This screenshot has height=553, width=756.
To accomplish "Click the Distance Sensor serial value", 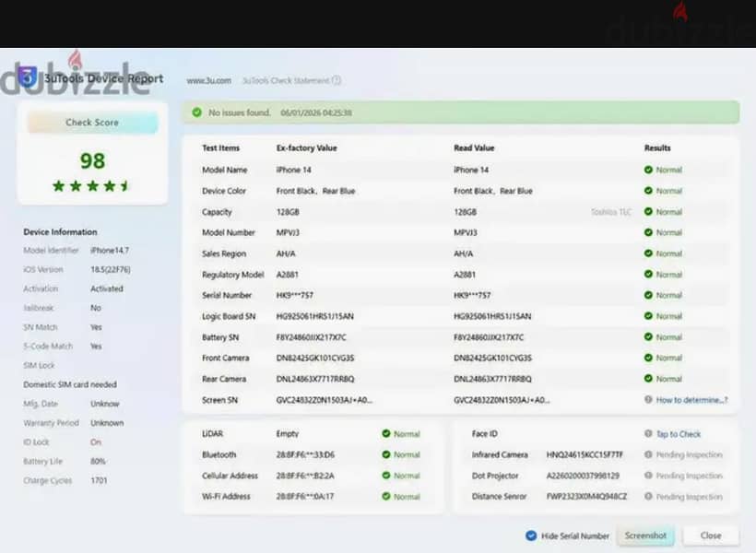I will (586, 497).
